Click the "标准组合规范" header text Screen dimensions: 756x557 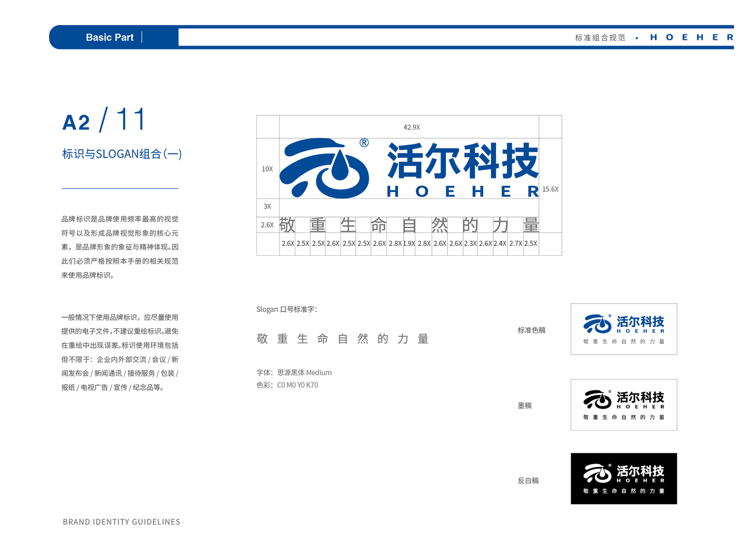tap(600, 38)
